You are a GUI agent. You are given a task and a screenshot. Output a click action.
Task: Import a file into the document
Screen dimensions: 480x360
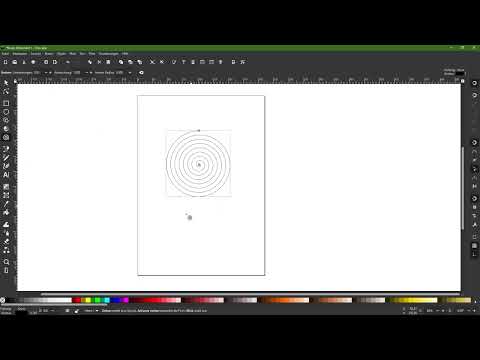[x=46, y=62]
